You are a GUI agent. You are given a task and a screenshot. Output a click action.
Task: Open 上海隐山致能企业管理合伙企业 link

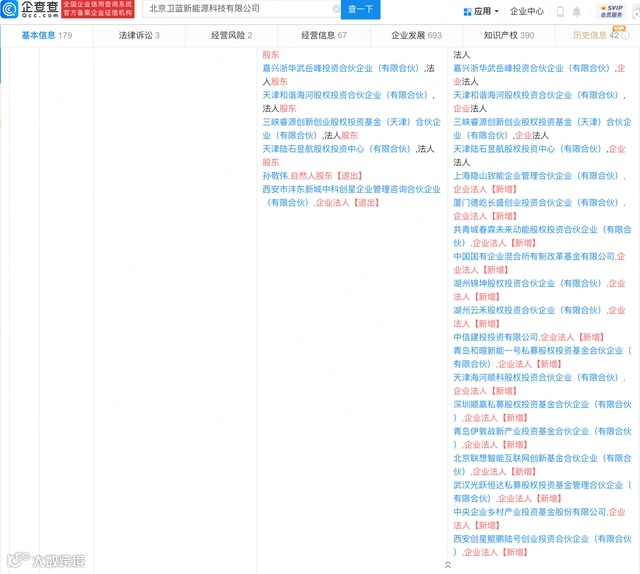point(538,176)
